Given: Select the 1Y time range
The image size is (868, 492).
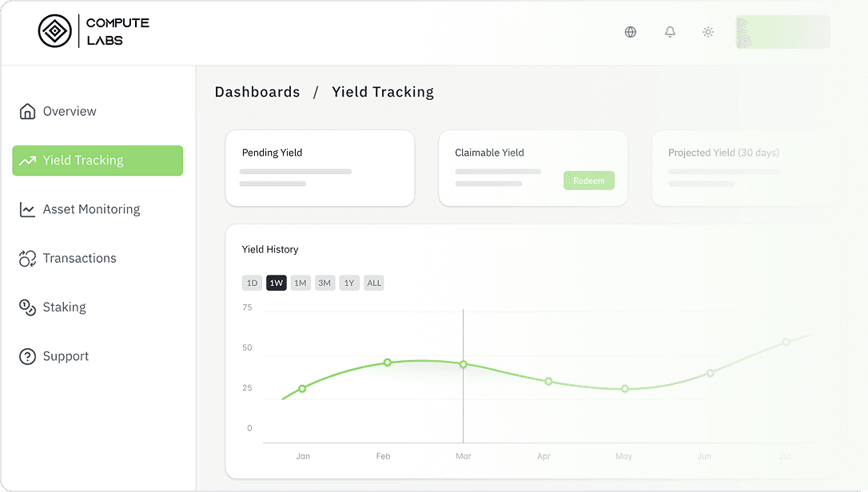Looking at the screenshot, I should point(349,283).
